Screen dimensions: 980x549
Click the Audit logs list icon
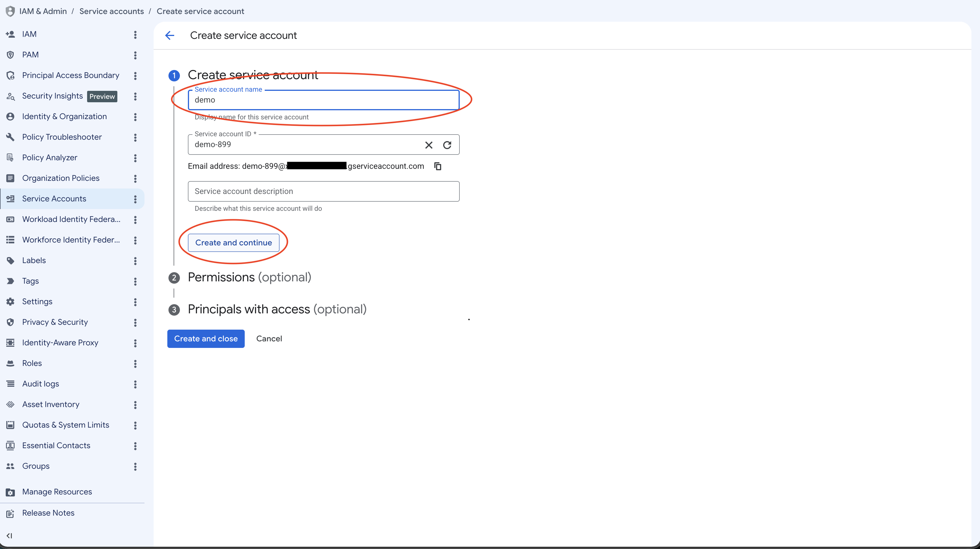(10, 384)
